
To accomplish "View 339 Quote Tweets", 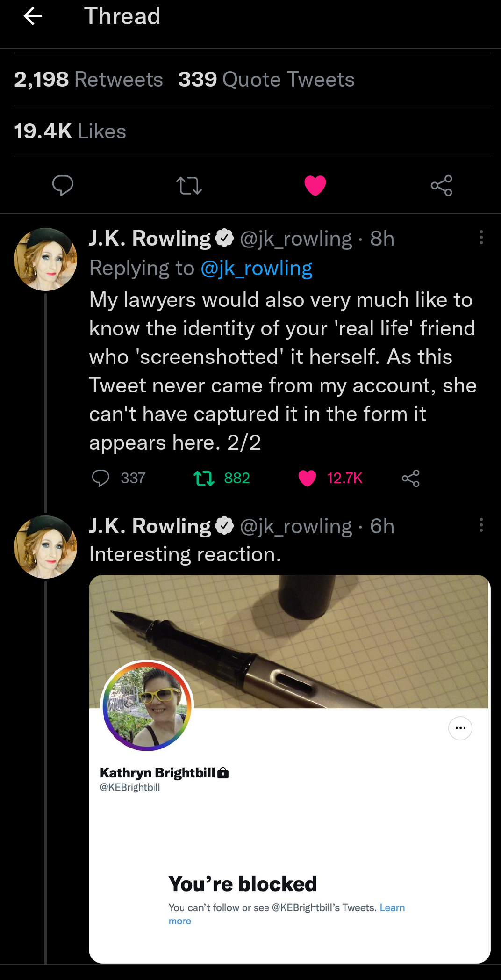I will click(x=266, y=79).
